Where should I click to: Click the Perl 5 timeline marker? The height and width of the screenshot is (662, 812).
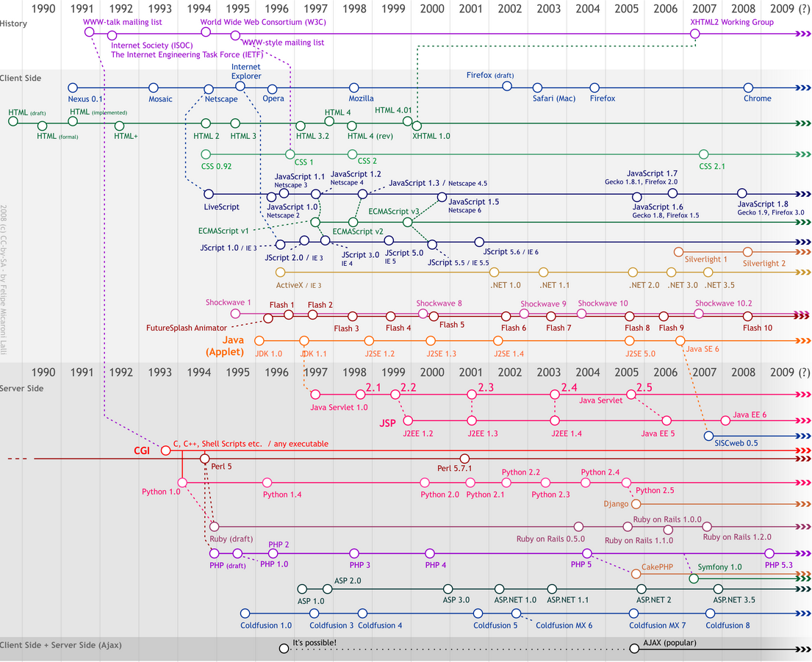tap(204, 458)
